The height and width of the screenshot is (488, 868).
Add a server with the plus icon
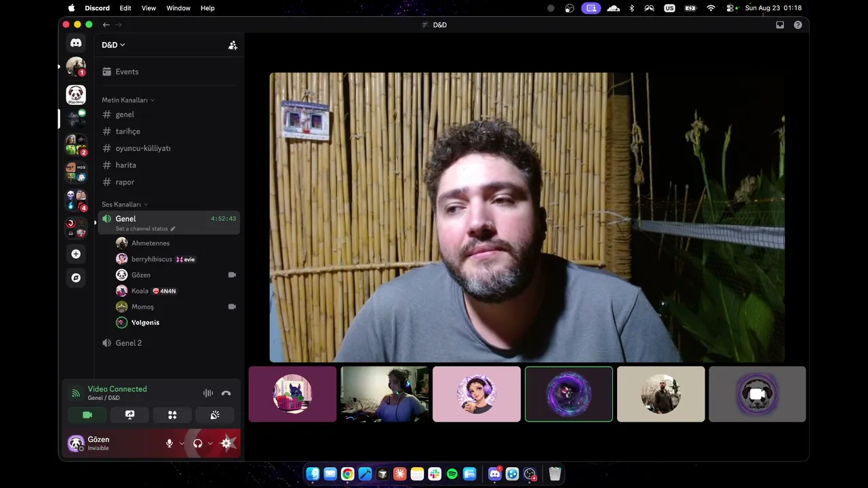(x=76, y=254)
